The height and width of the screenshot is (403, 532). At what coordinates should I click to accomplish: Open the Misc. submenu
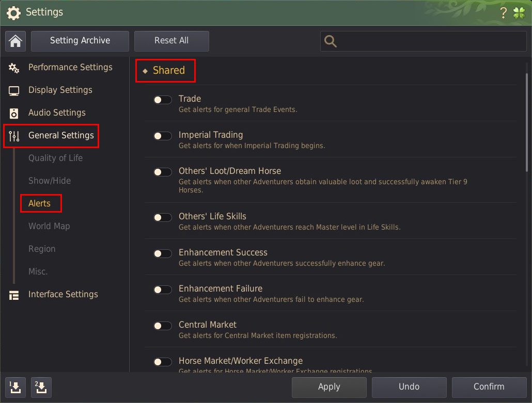pos(38,272)
